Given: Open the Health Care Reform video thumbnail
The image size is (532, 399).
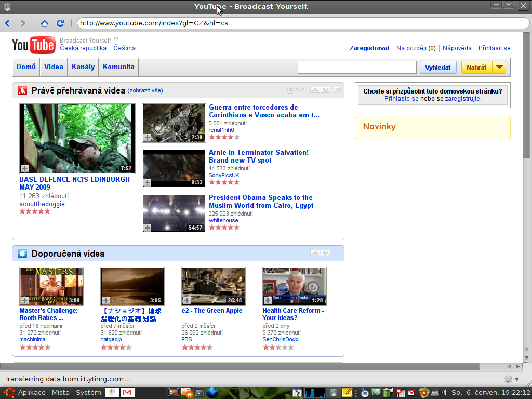Looking at the screenshot, I should (x=295, y=286).
